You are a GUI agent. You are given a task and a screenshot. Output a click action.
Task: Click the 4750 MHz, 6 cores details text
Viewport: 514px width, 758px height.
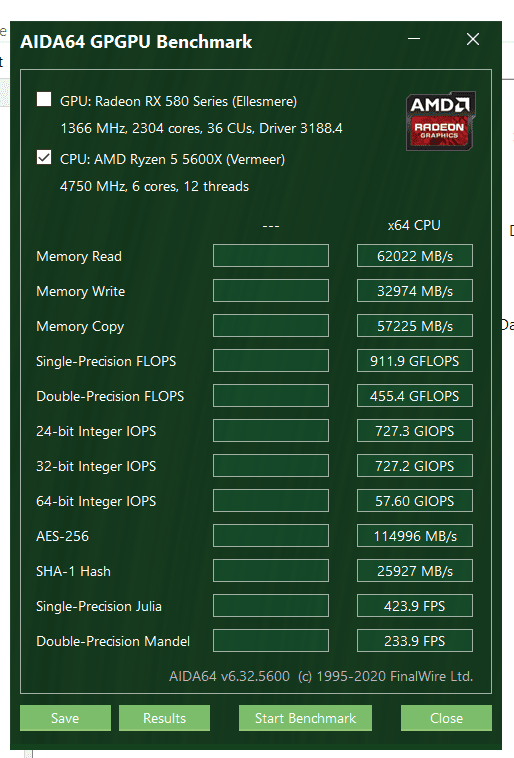(154, 187)
